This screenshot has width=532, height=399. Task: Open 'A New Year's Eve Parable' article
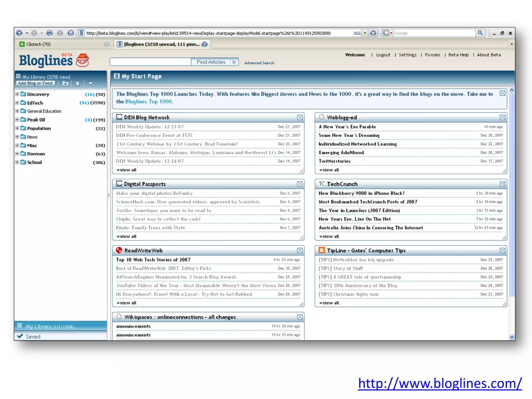pos(347,127)
